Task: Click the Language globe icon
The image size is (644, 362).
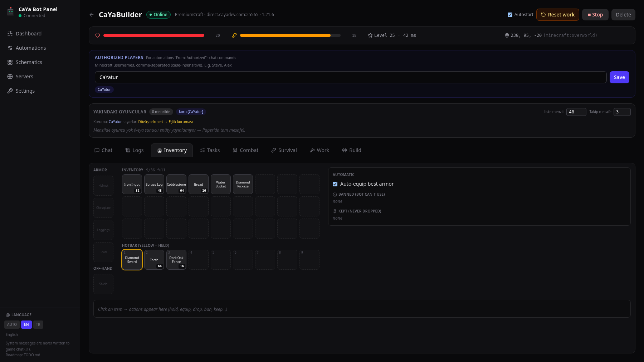Action: pyautogui.click(x=8, y=315)
